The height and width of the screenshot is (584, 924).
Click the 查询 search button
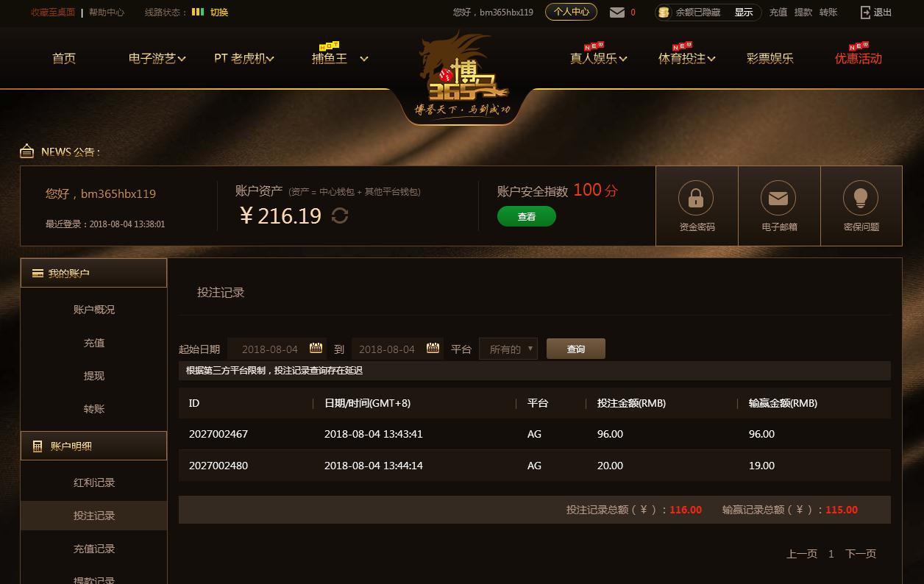pyautogui.click(x=576, y=349)
